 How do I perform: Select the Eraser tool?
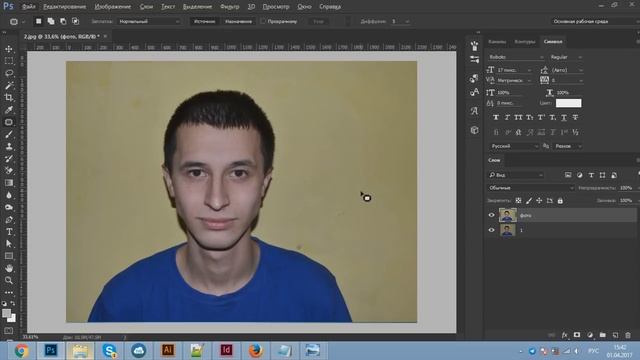coord(9,171)
